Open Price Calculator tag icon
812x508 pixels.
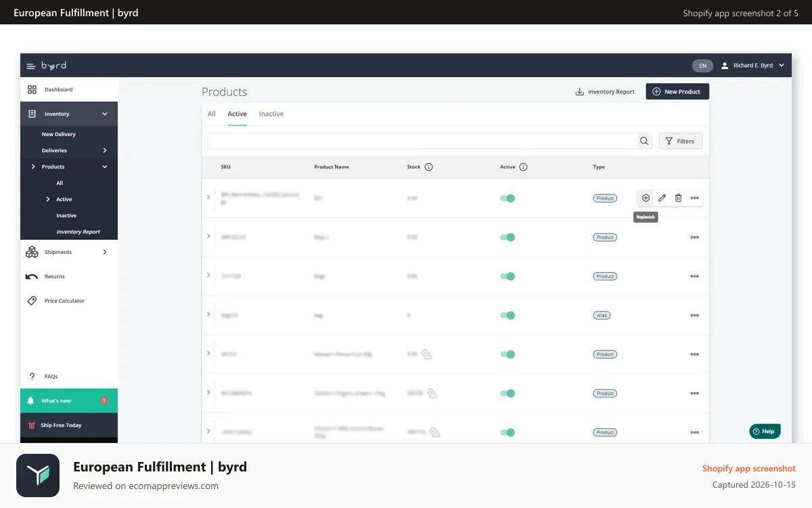32,301
